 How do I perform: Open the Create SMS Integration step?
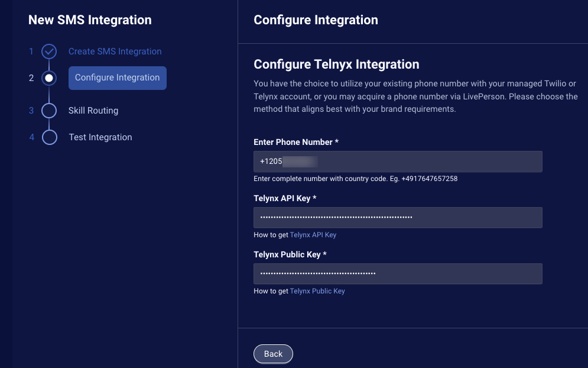click(115, 51)
